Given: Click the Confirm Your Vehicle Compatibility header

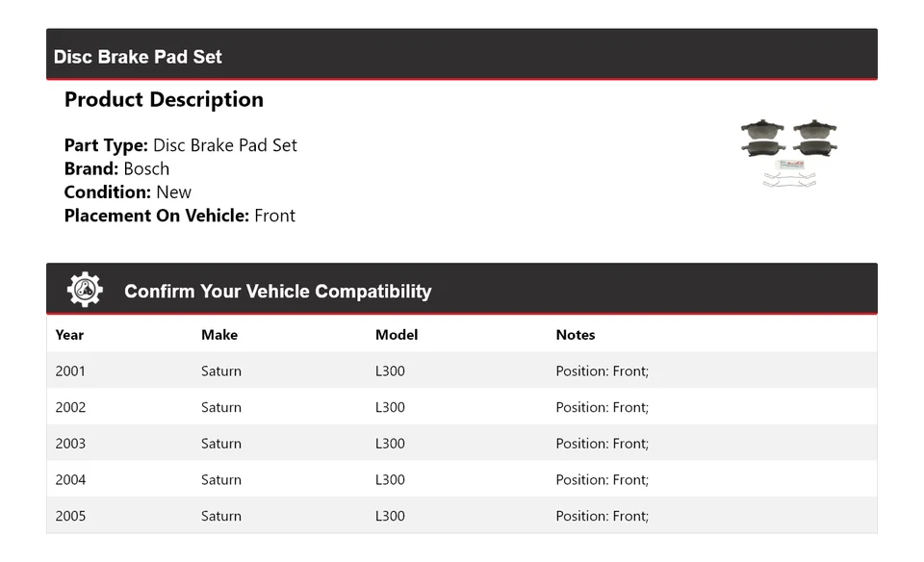Looking at the screenshot, I should click(x=277, y=292).
